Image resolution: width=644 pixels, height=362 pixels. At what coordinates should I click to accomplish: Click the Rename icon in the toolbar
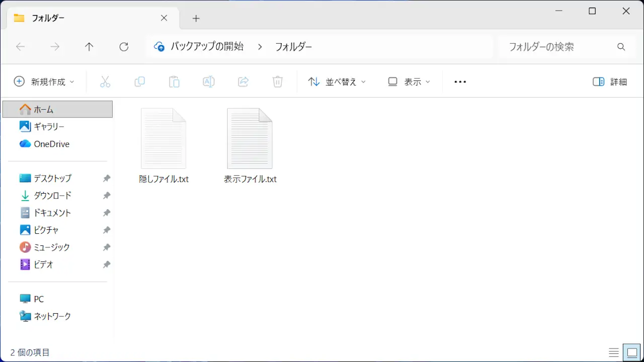point(208,81)
